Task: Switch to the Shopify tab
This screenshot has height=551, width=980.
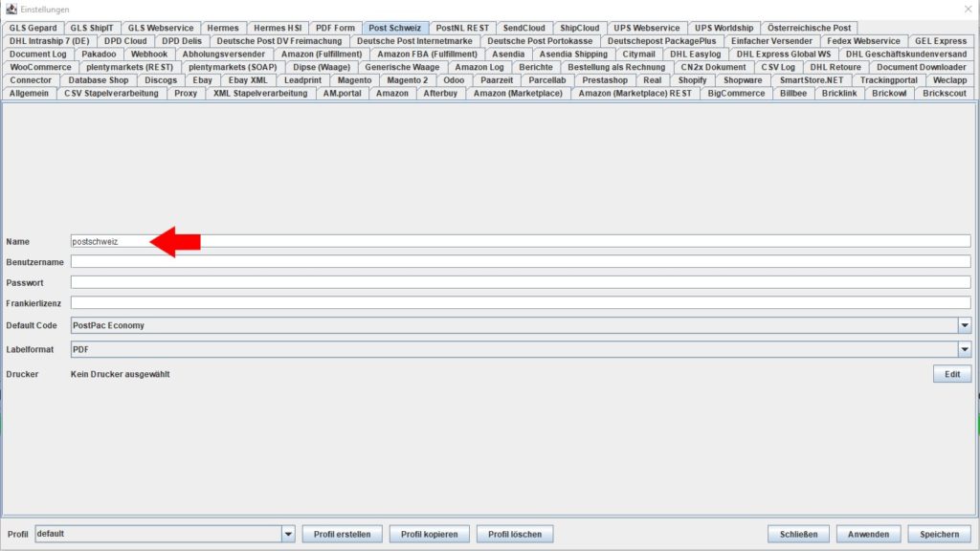Action: point(692,80)
